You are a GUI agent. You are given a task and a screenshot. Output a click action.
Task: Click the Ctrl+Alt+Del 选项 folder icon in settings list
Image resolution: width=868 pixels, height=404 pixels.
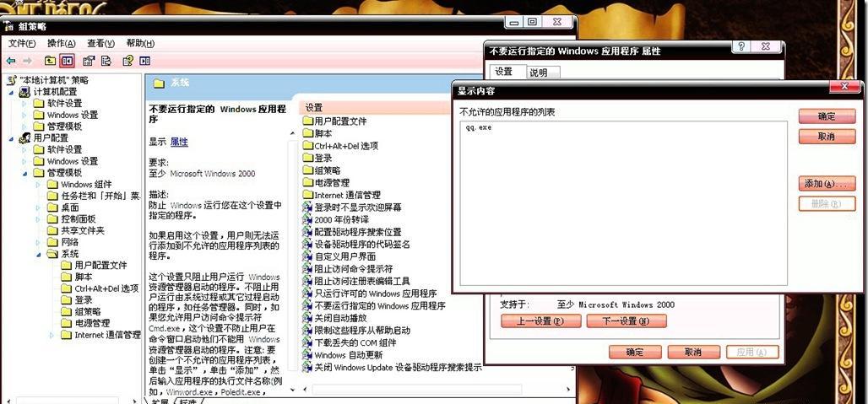pos(308,146)
